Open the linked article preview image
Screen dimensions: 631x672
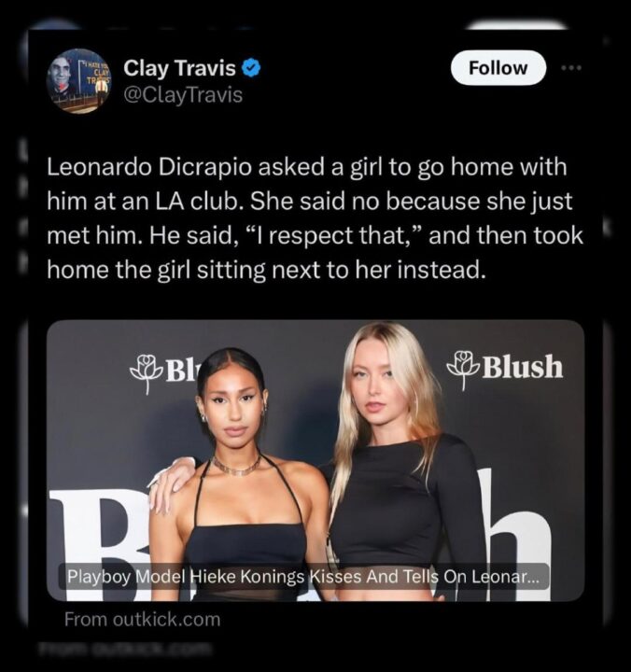pos(315,460)
